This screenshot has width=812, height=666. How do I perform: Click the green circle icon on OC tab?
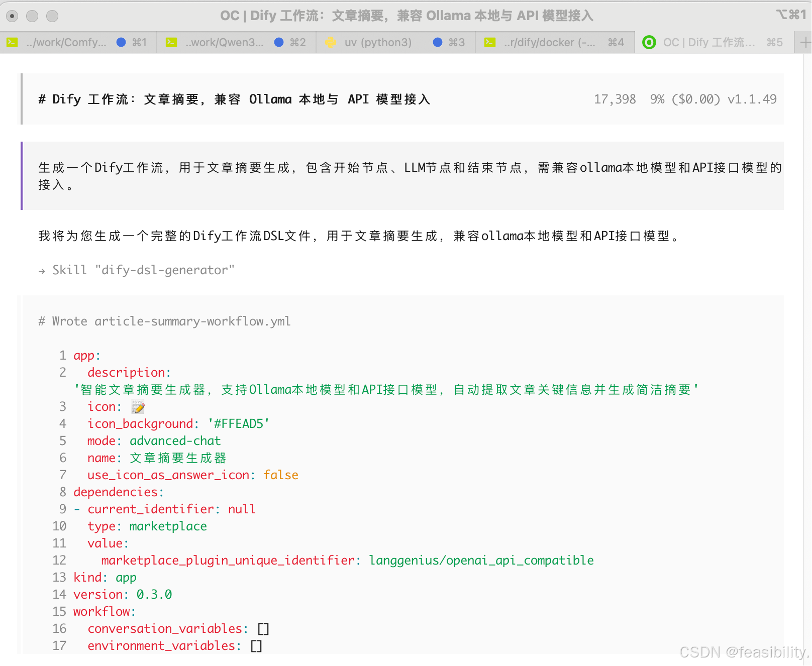tap(649, 43)
